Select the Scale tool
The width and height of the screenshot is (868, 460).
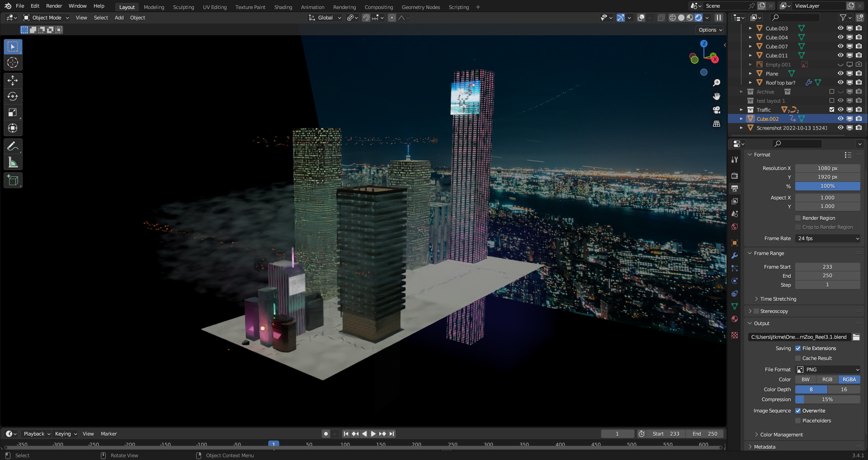[x=13, y=112]
